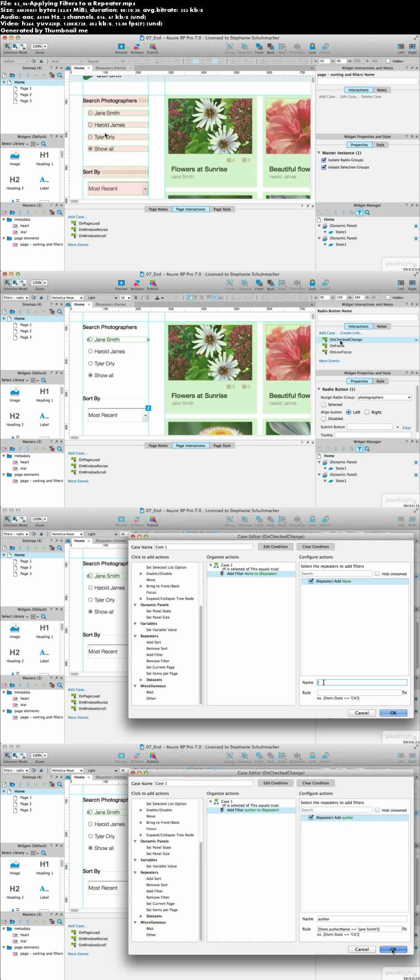Click Sitemap search icon in the first frame
The image size is (420, 980).
[60, 76]
